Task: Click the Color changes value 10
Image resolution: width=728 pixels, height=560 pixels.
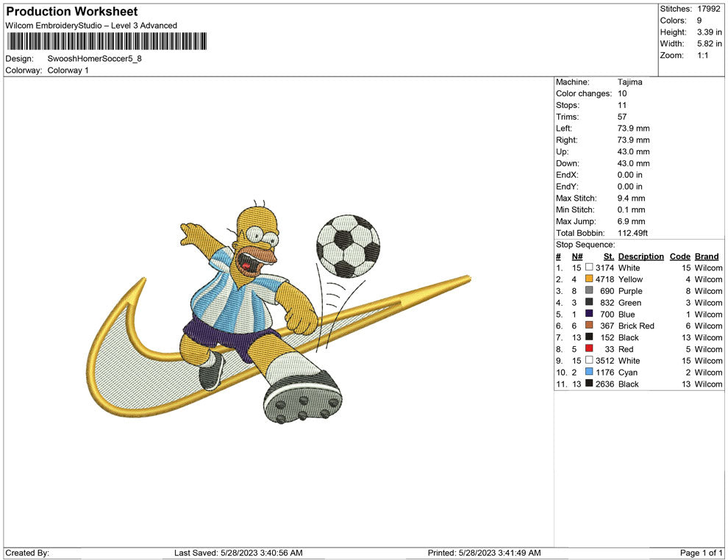Action: coord(622,93)
